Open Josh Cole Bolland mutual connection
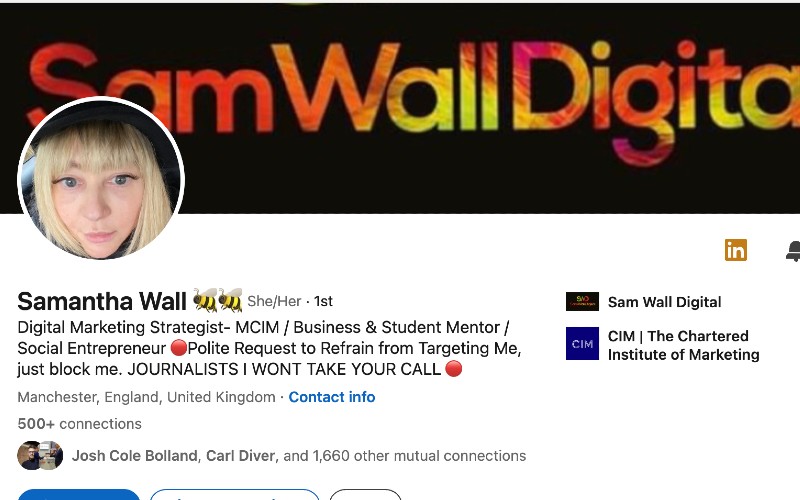Image resolution: width=800 pixels, height=500 pixels. (135, 456)
